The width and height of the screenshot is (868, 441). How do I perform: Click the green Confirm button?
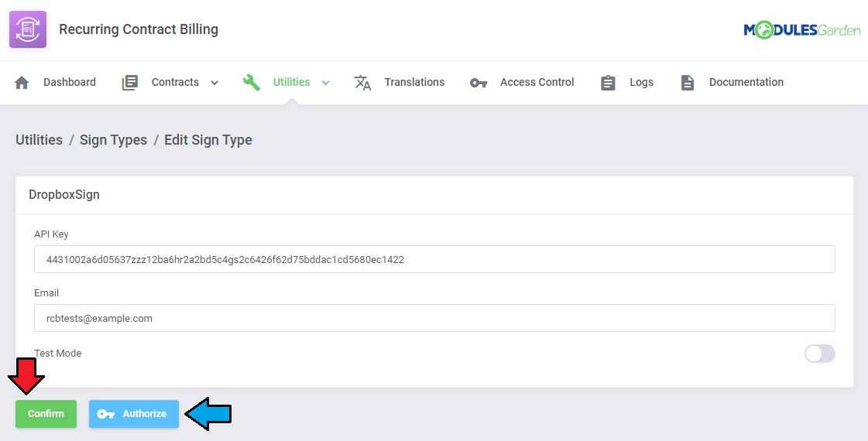click(x=46, y=414)
